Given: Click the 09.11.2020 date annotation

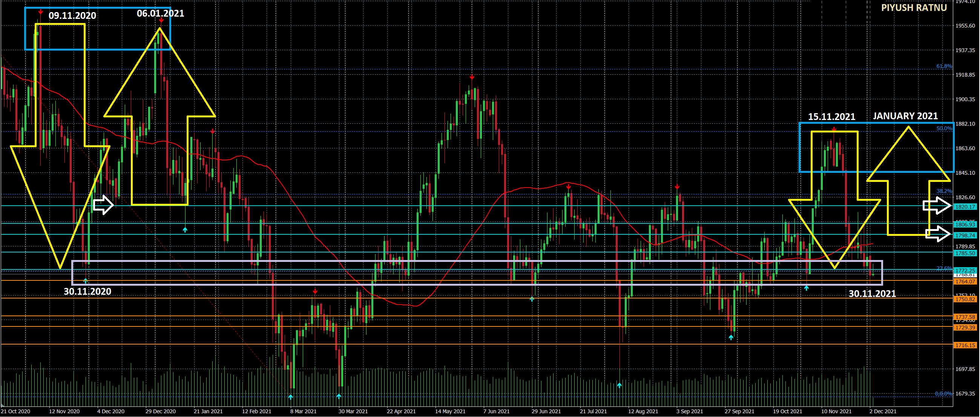Looking at the screenshot, I should pos(72,15).
